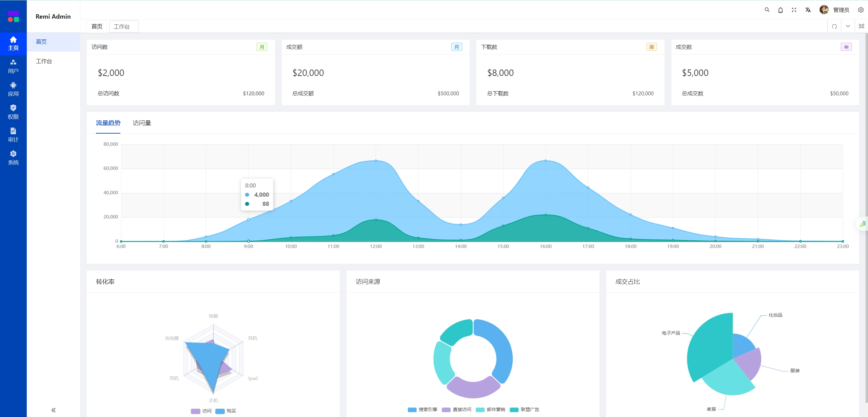This screenshot has width=868, height=417.
Task: Click the $2,000 visits value
Action: (111, 73)
